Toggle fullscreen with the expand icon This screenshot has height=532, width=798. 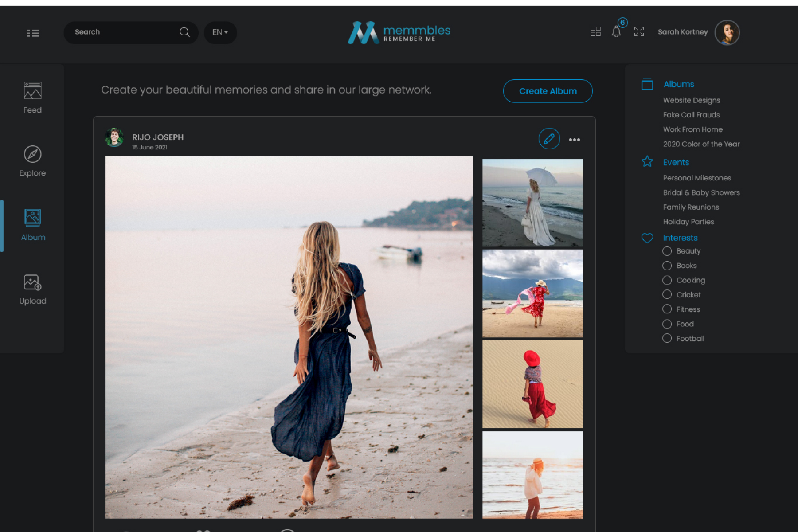pyautogui.click(x=639, y=31)
